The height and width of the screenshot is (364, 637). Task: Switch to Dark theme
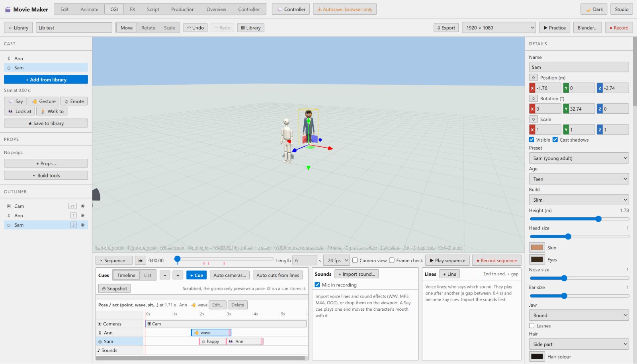594,9
